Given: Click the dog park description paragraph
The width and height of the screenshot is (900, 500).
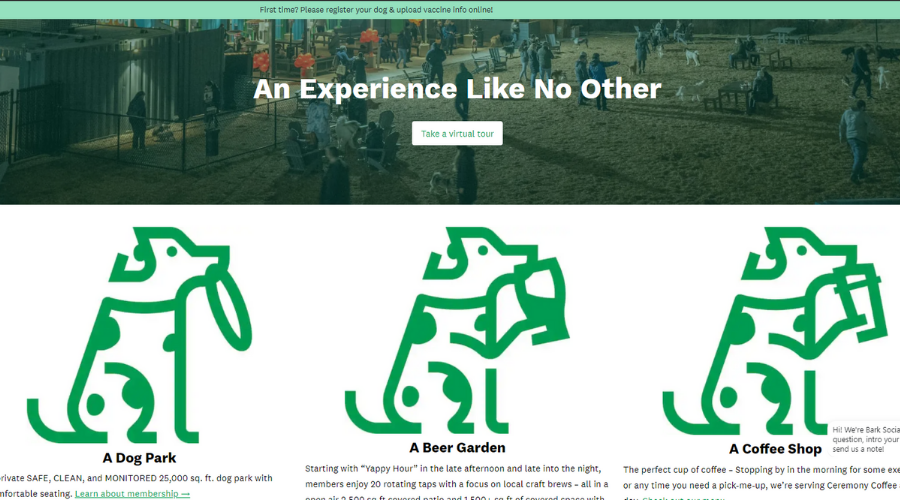Looking at the screenshot, I should click(x=135, y=486).
